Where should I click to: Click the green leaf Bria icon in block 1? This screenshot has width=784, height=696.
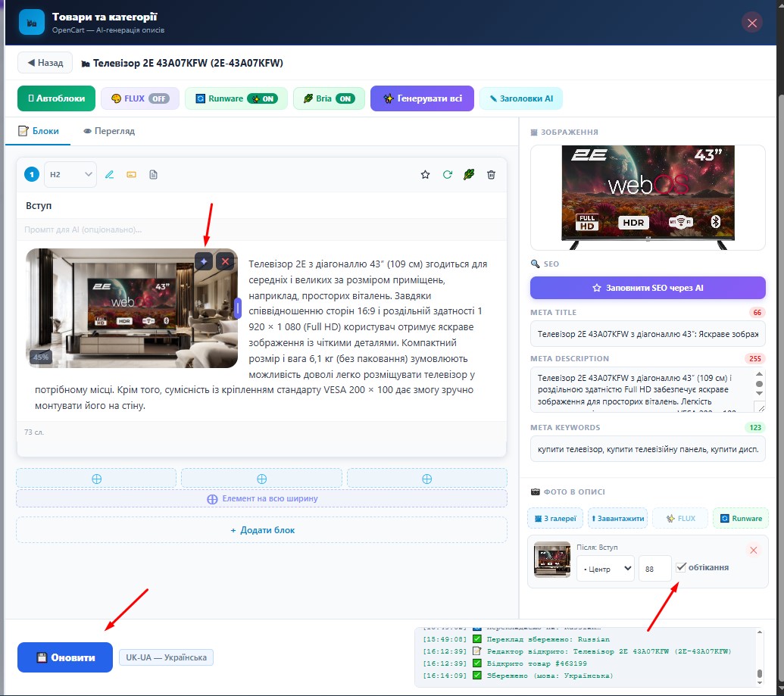point(469,174)
